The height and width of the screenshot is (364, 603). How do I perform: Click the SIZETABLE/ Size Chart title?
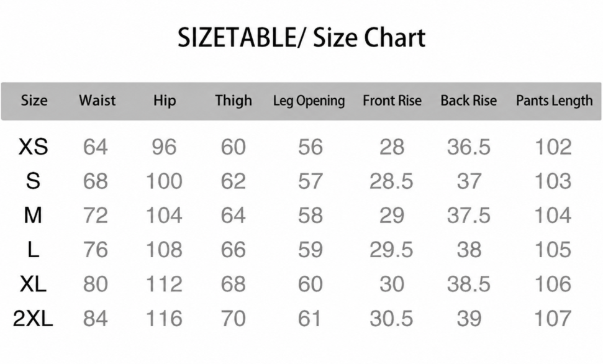(301, 38)
